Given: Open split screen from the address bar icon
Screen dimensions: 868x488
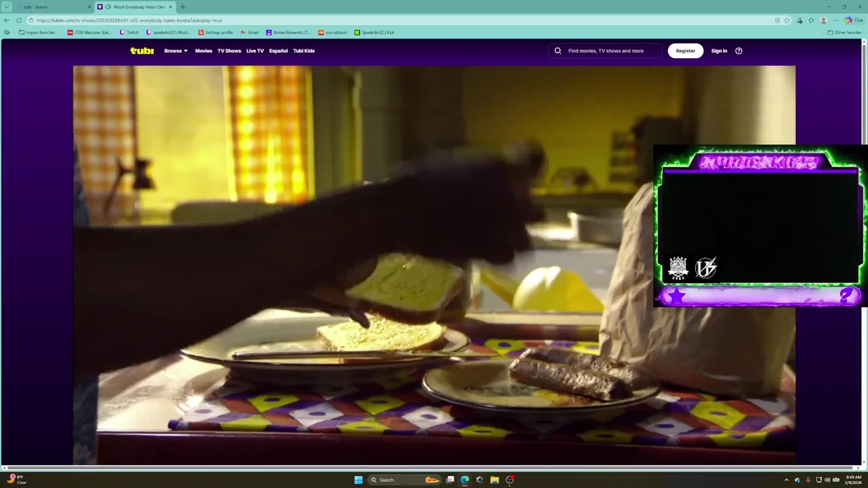Looking at the screenshot, I should pyautogui.click(x=776, y=20).
